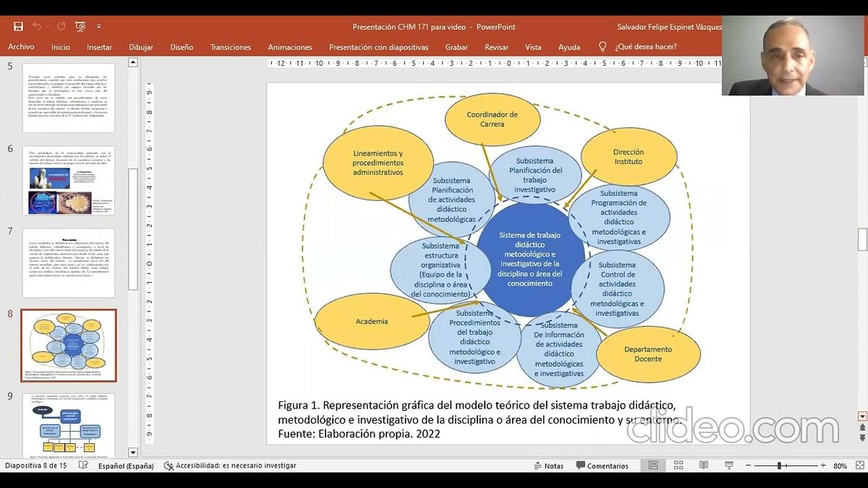Go to the Transiciones ribbon tab
The height and width of the screenshot is (488, 868).
point(231,47)
